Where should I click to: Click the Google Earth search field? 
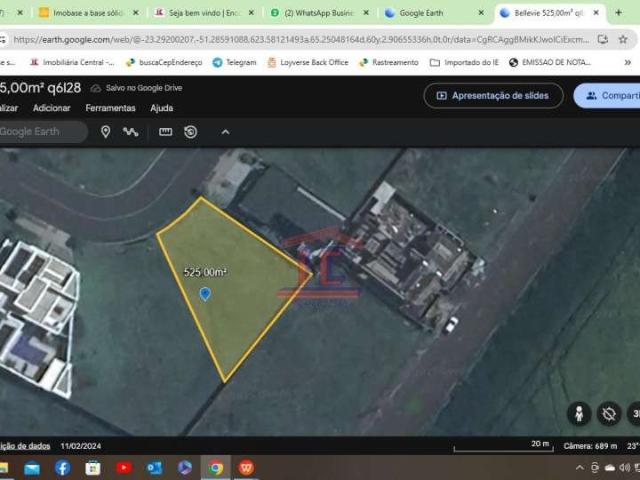tap(40, 132)
